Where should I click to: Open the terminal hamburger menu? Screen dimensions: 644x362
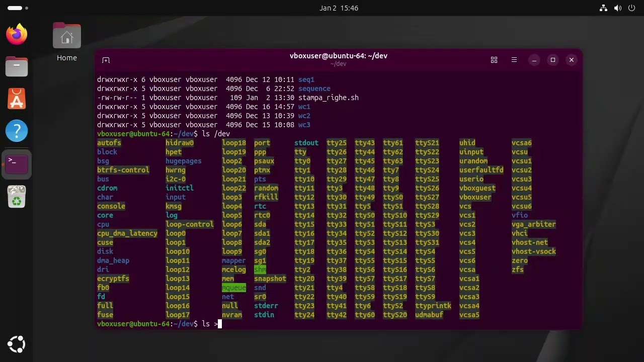click(514, 60)
